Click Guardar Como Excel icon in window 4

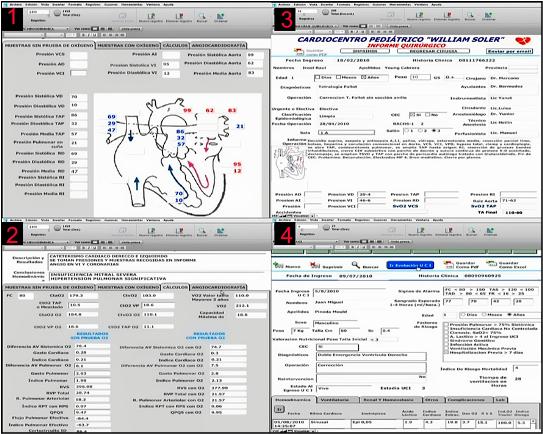pyautogui.click(x=491, y=265)
